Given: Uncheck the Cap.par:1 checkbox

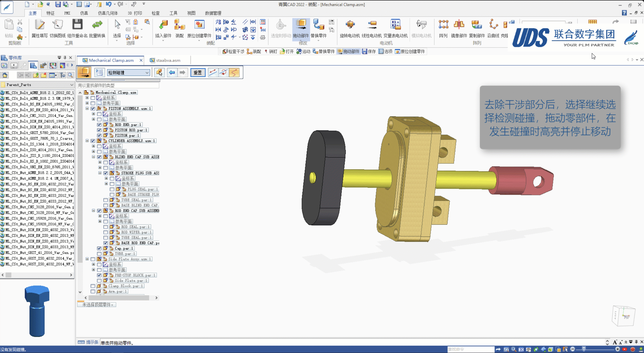Looking at the screenshot, I should pyautogui.click(x=99, y=248).
